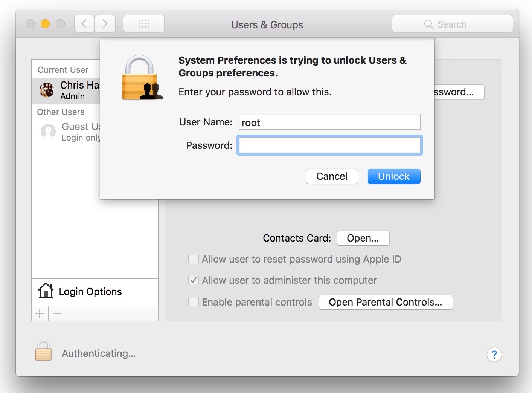The width and height of the screenshot is (532, 393).
Task: Tick Enable parental controls checkbox
Action: [194, 302]
